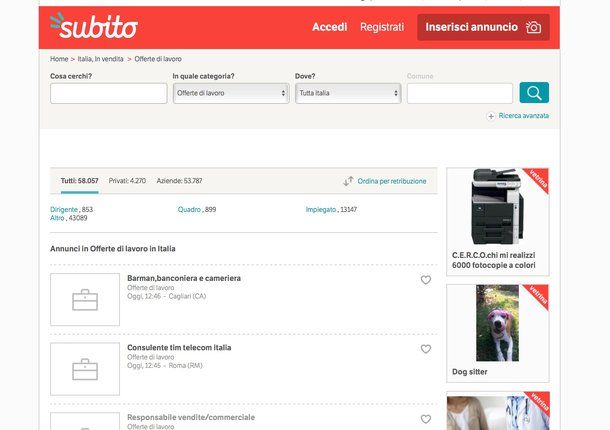Click briefcase placeholder of Consulente tim ad
610x430 pixels.
(x=85, y=369)
